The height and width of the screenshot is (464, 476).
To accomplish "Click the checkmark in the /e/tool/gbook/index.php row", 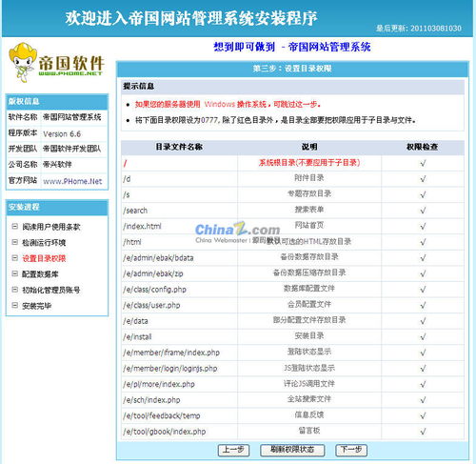I will pos(423,432).
